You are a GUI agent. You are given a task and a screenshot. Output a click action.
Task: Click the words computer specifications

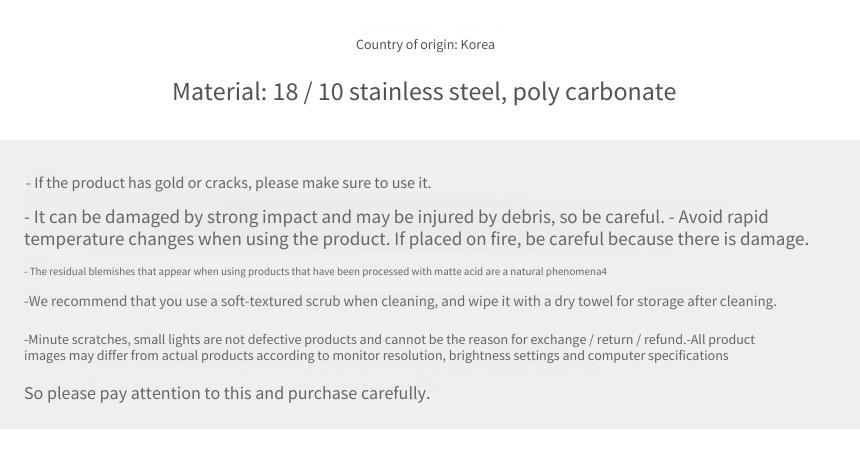pos(658,355)
